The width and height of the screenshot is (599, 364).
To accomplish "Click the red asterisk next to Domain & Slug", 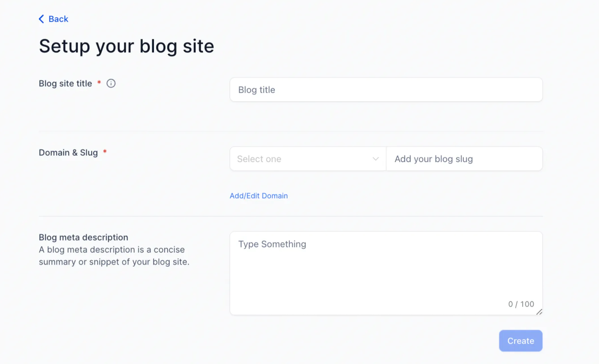I will pos(105,151).
